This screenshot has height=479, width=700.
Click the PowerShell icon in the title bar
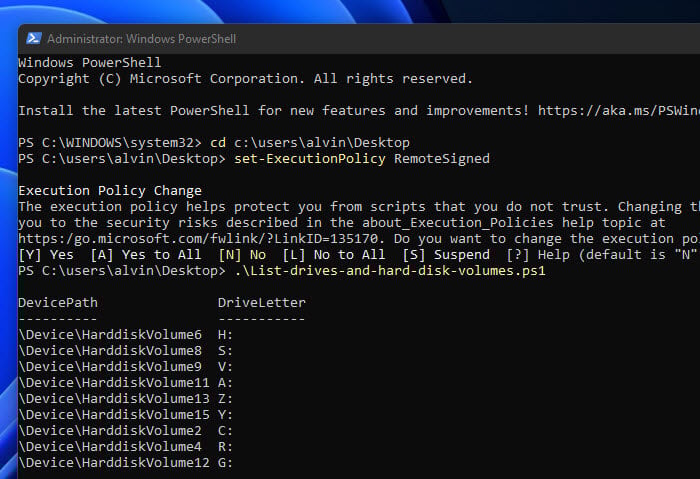(34, 38)
